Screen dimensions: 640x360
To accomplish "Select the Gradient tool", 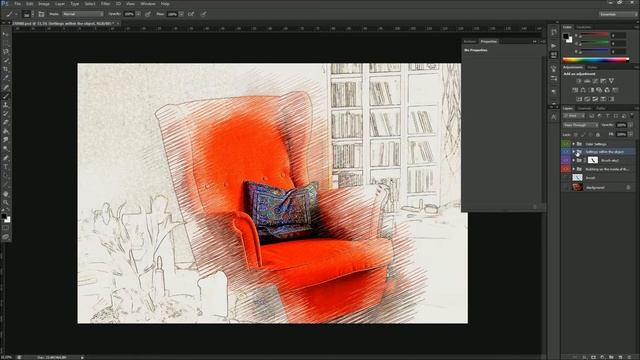I will click(x=6, y=131).
